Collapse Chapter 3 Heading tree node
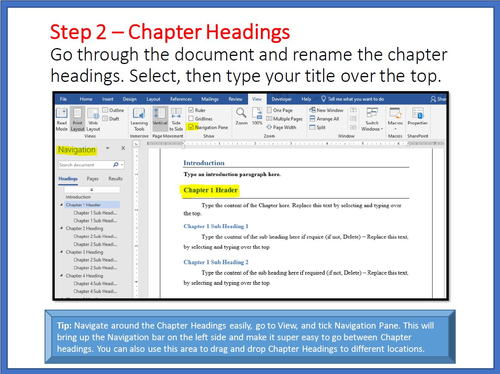This screenshot has height=374, width=500. click(x=61, y=252)
